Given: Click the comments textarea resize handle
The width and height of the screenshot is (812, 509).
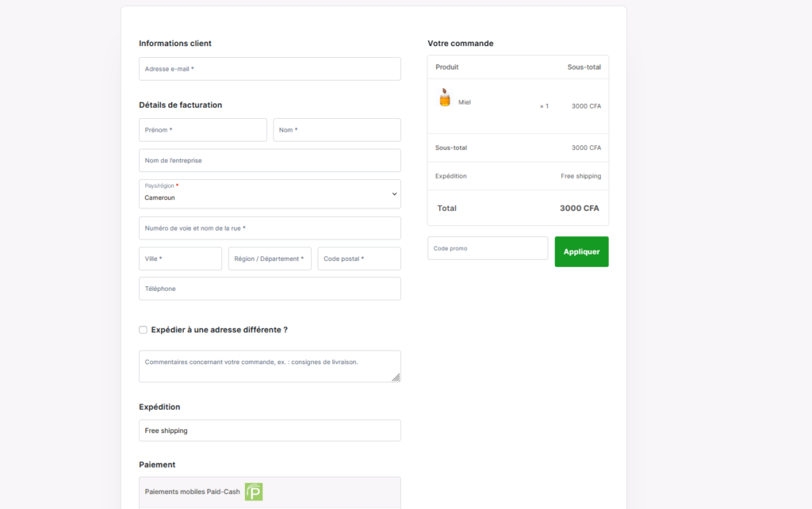Looking at the screenshot, I should point(396,377).
